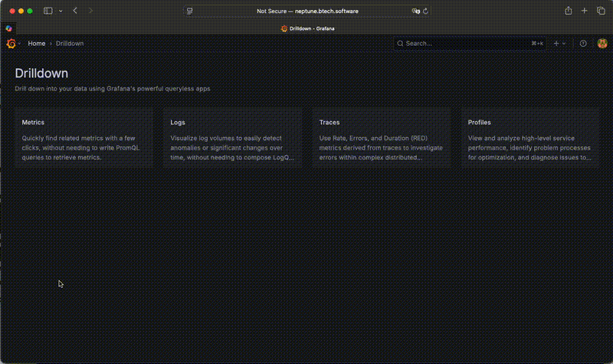Select the Traces card description text

(381, 148)
